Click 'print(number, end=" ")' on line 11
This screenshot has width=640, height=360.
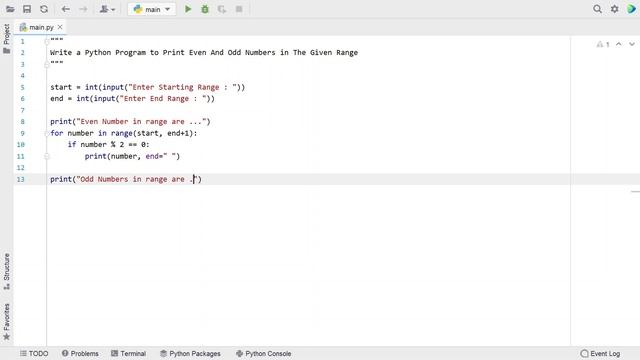click(132, 156)
